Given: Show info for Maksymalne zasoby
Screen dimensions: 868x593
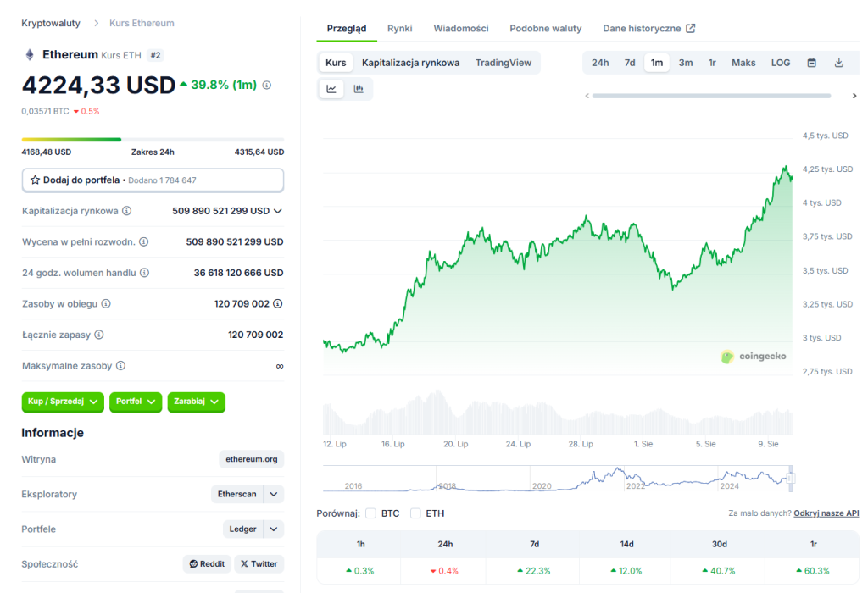Looking at the screenshot, I should [x=120, y=366].
